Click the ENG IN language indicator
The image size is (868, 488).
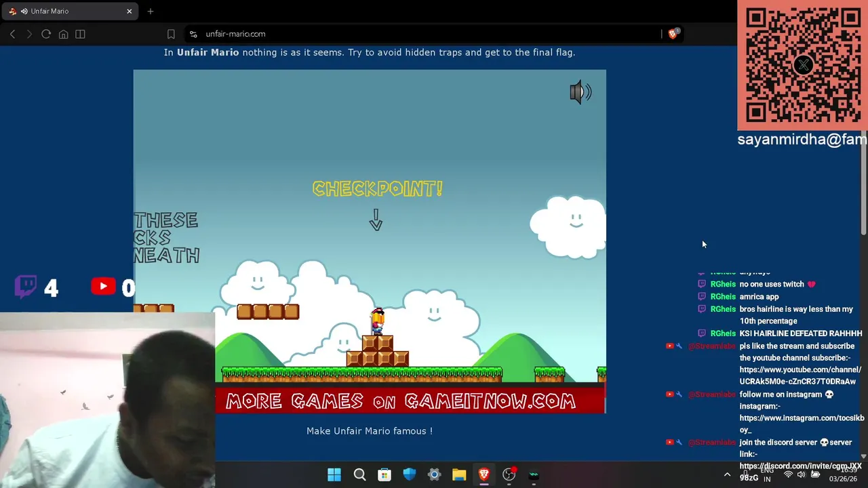[x=767, y=475]
